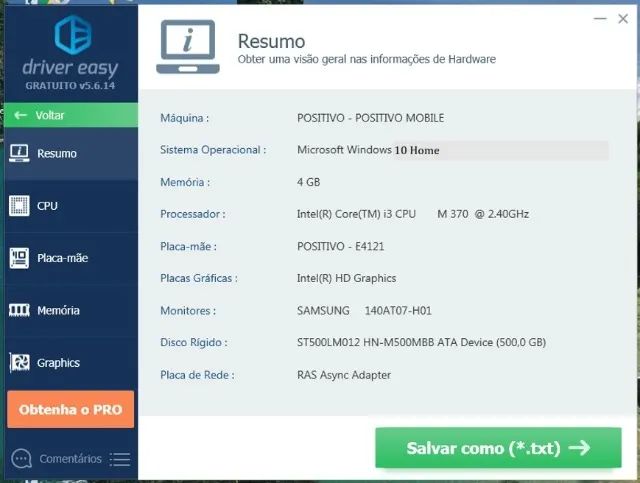Click the Sistema Operacional label
This screenshot has height=483, width=640.
click(213, 150)
